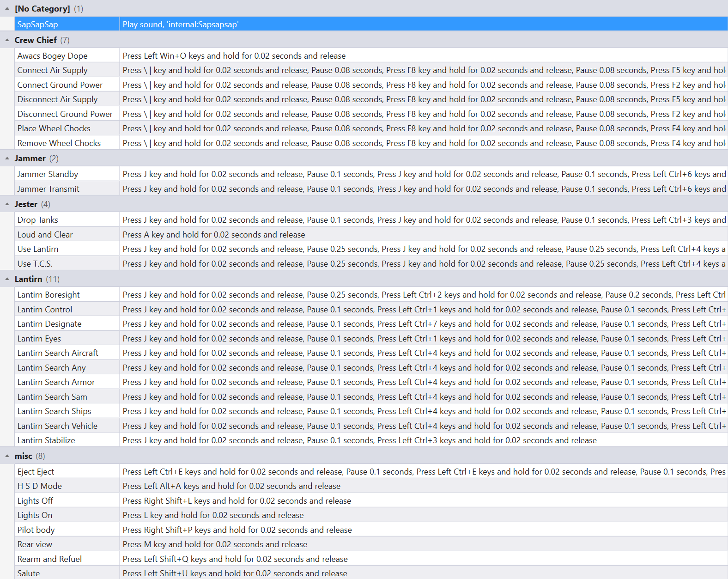The width and height of the screenshot is (728, 579).
Task: Click the Use T.C.S. command row
Action: pos(35,264)
